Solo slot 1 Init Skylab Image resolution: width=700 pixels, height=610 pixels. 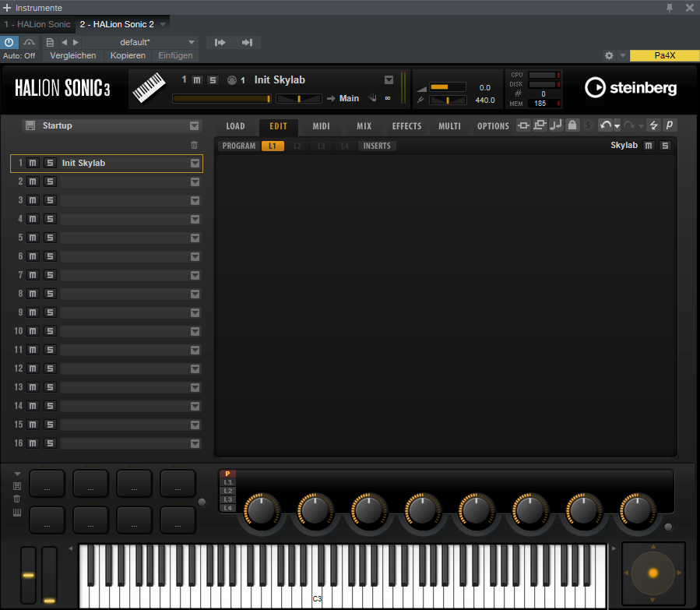(x=50, y=163)
